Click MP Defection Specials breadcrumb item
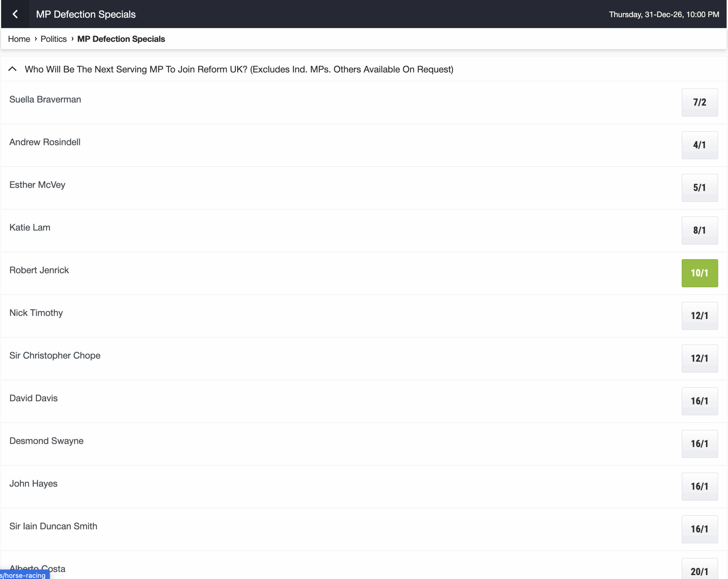The height and width of the screenshot is (579, 728). 121,39
